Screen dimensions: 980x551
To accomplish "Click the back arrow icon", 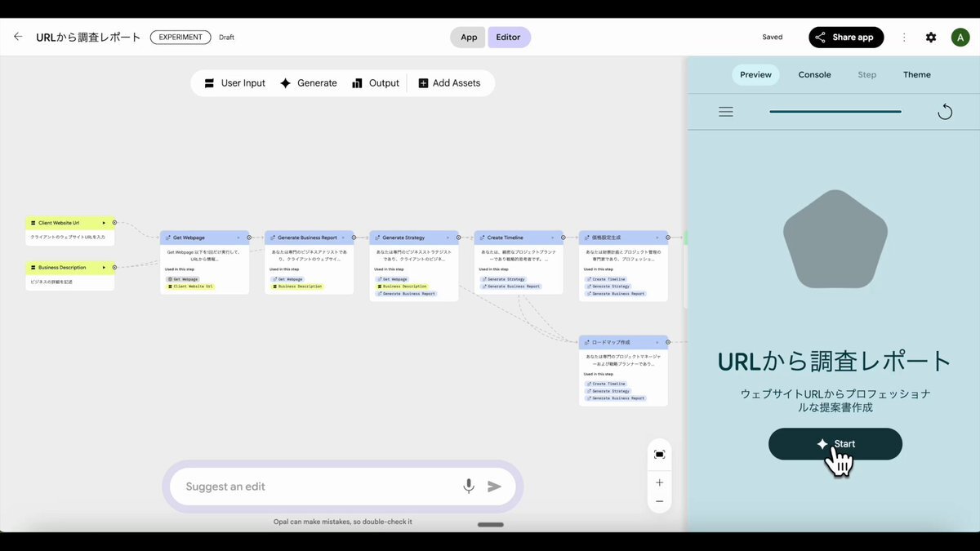I will (18, 37).
